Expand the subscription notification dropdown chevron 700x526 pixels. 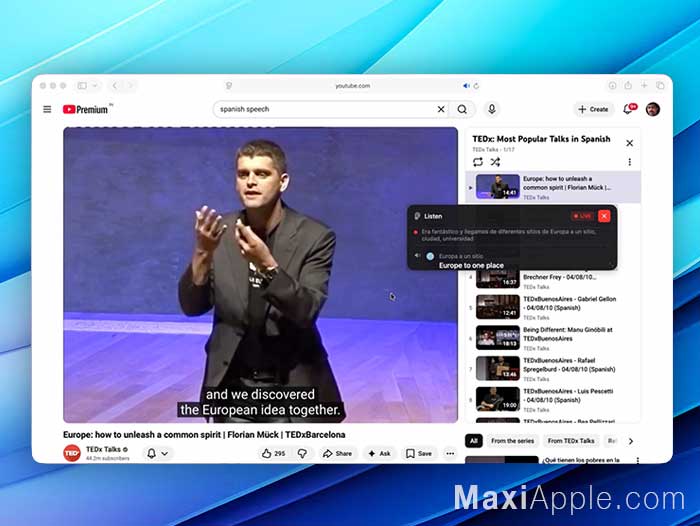click(165, 454)
